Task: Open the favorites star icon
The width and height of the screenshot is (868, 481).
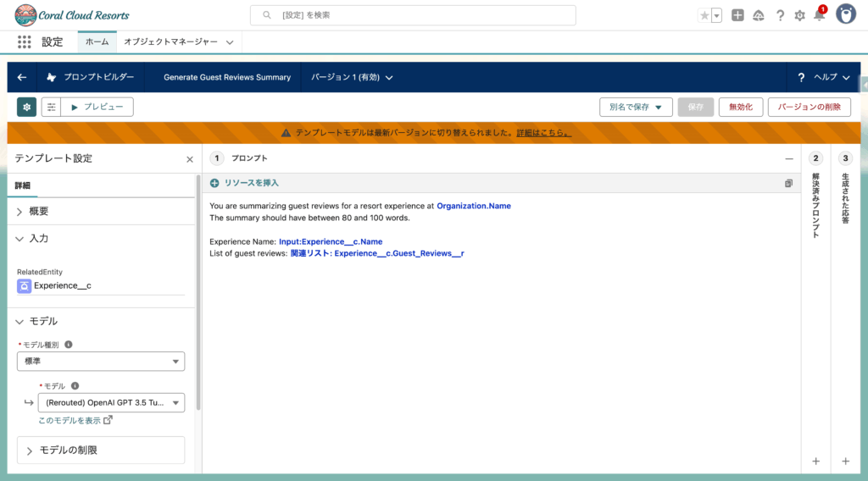Action: [704, 15]
